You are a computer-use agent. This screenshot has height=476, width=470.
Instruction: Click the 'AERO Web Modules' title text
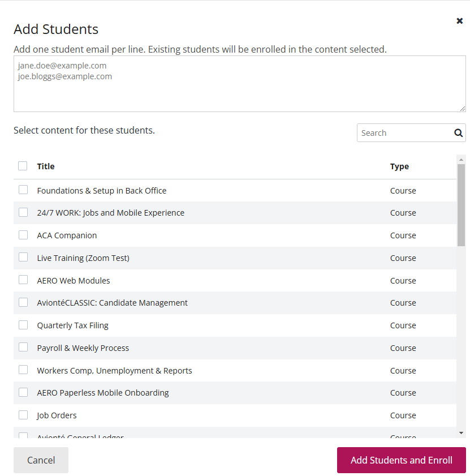74,281
